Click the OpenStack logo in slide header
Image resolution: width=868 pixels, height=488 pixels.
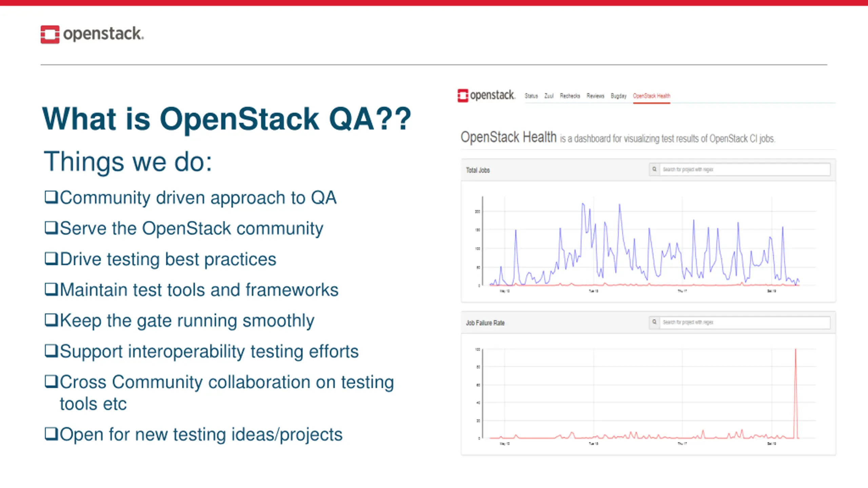click(92, 34)
